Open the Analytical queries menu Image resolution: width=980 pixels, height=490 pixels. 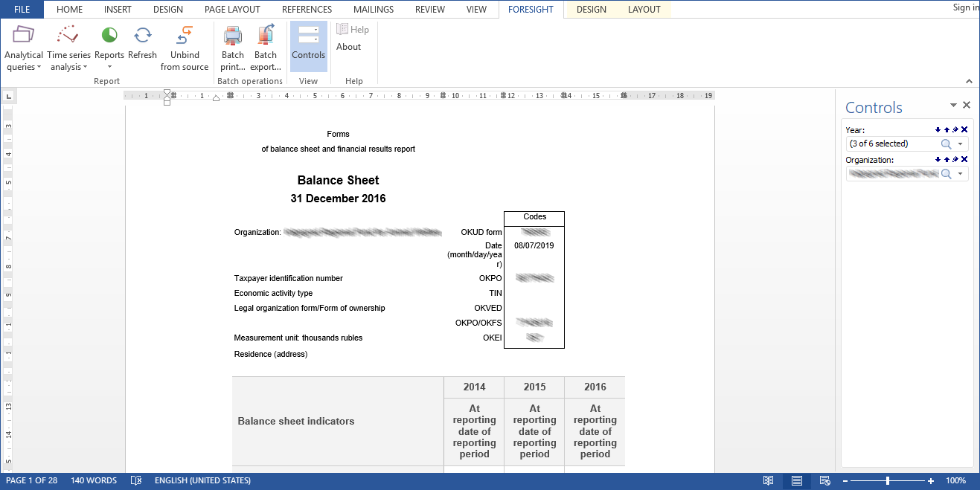(24, 49)
